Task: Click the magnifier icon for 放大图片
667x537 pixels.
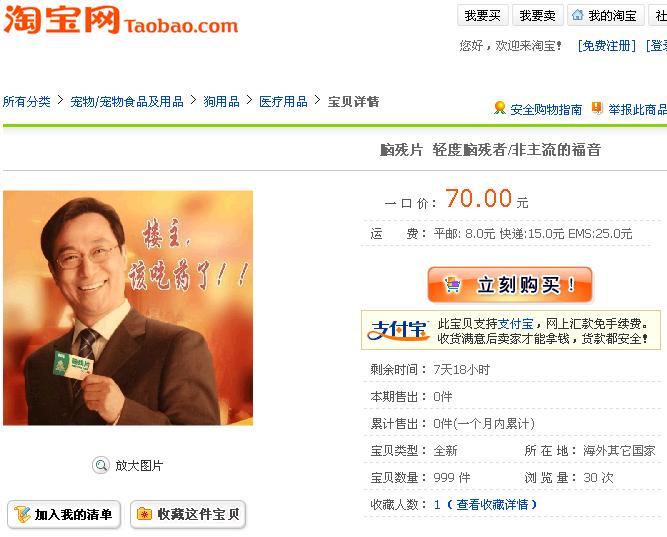Action: pyautogui.click(x=101, y=465)
